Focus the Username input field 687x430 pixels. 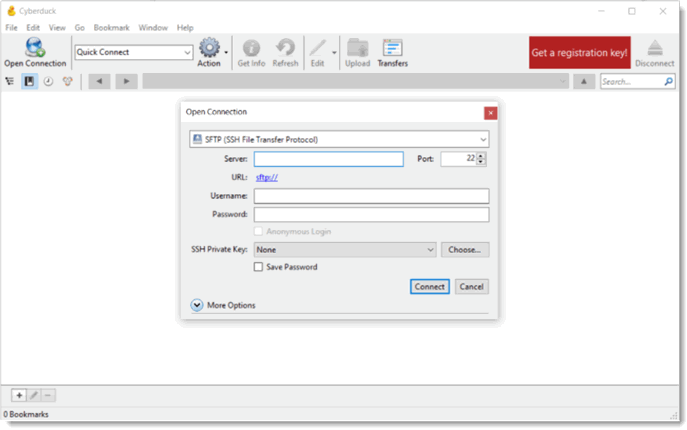(x=372, y=196)
